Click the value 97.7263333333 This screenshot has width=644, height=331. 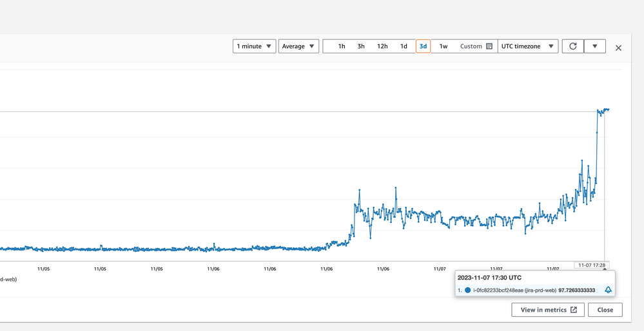(577, 290)
